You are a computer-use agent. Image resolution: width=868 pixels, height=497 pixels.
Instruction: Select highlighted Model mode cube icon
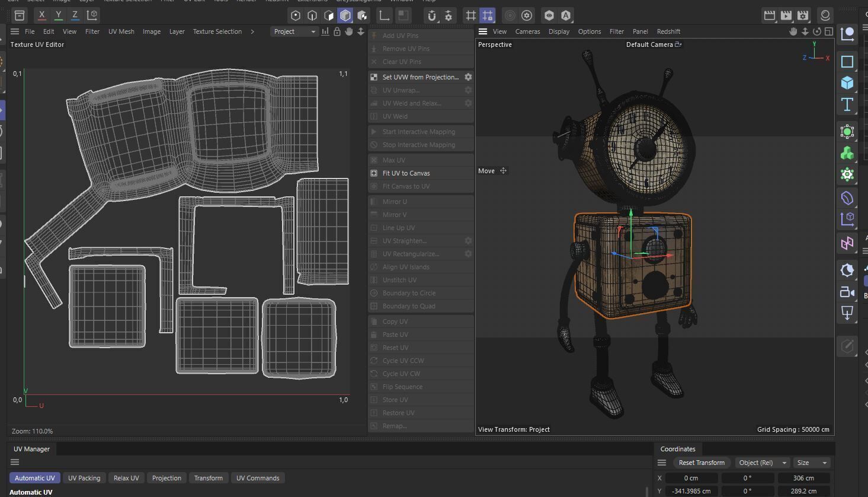pyautogui.click(x=345, y=15)
